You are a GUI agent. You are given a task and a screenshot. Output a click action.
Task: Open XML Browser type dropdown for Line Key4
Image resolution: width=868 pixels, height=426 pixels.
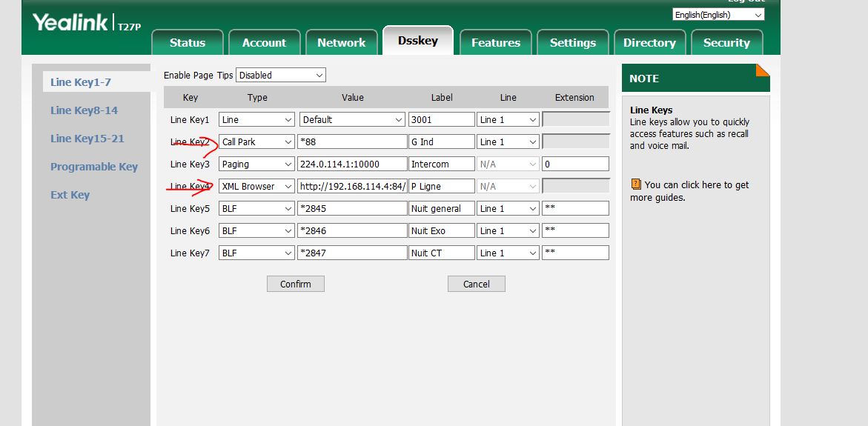coord(256,187)
